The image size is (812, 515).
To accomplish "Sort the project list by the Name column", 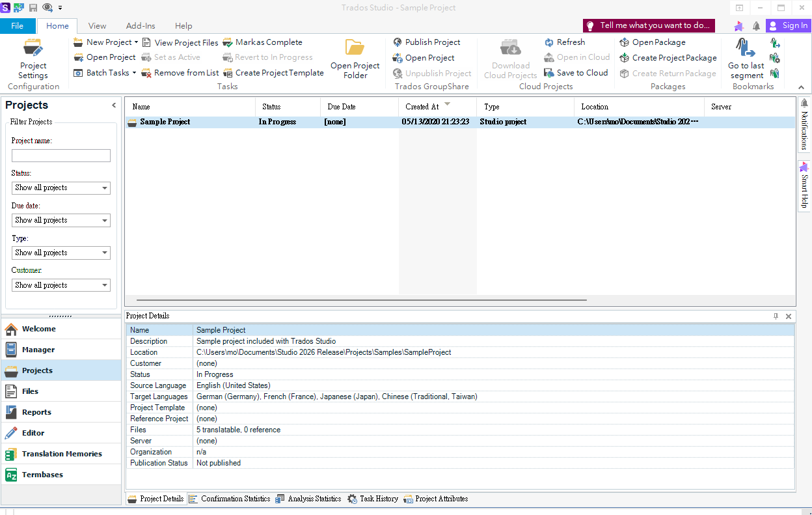I will [x=191, y=107].
